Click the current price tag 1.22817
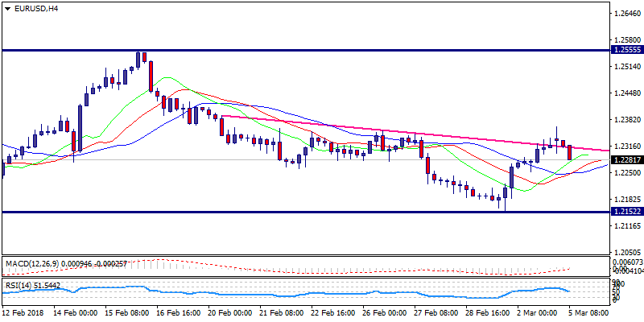This screenshot has width=644, height=322. pos(627,159)
